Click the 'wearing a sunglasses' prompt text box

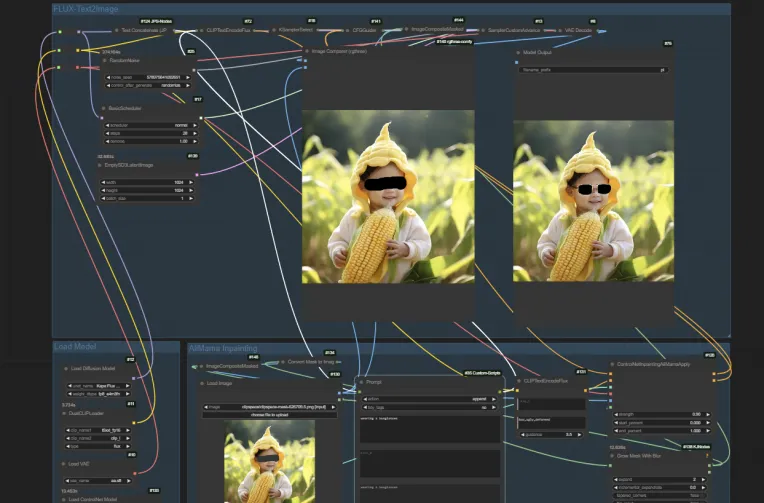point(430,429)
